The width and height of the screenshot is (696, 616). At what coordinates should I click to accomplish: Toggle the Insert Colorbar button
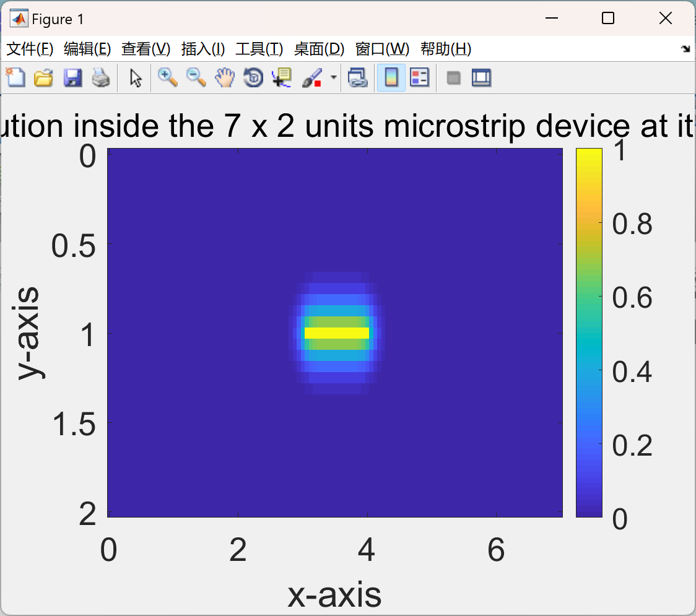391,78
